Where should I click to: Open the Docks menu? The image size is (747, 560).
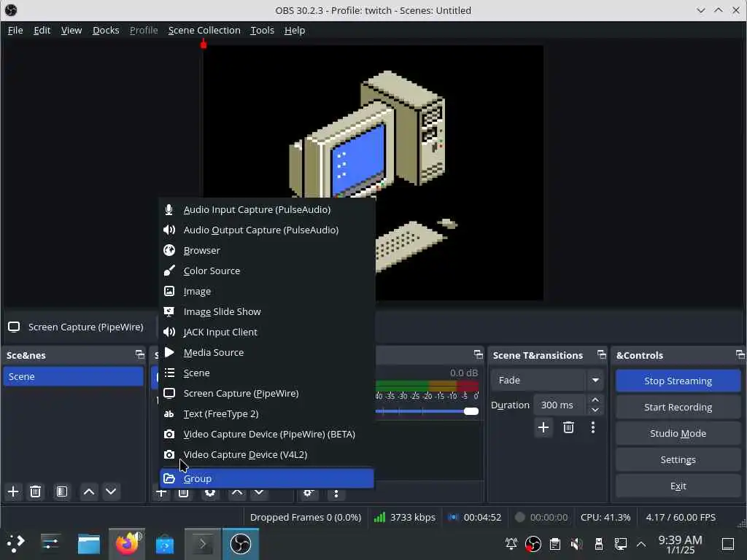point(106,31)
